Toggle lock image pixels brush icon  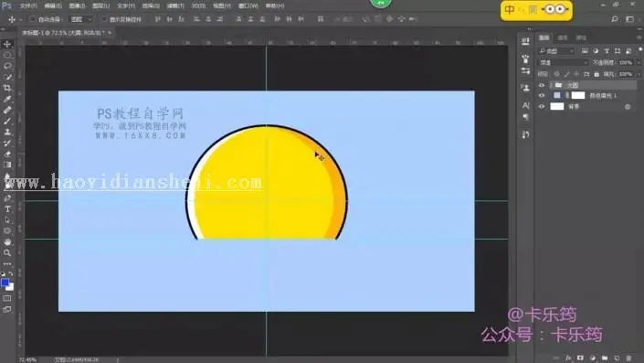[566, 74]
